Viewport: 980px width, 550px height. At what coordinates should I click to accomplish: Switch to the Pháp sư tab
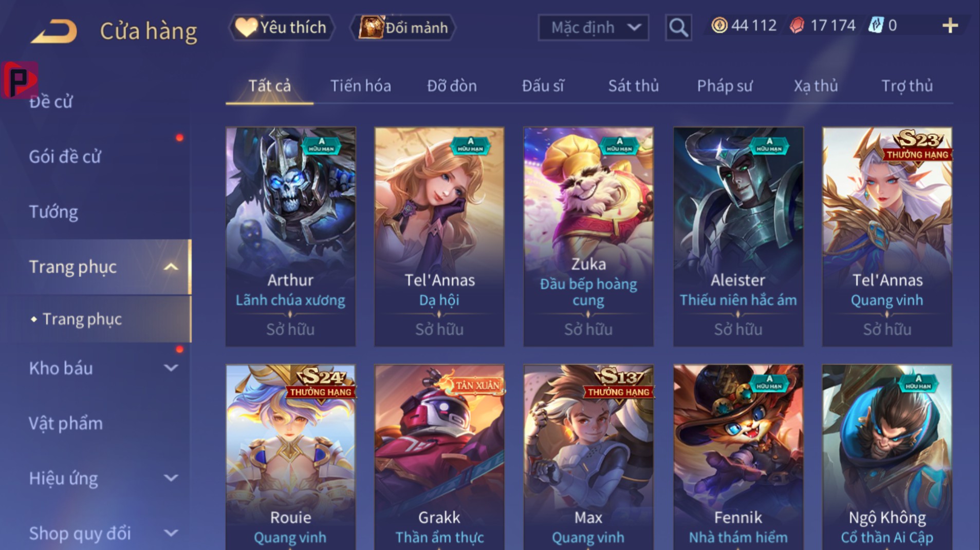(725, 86)
